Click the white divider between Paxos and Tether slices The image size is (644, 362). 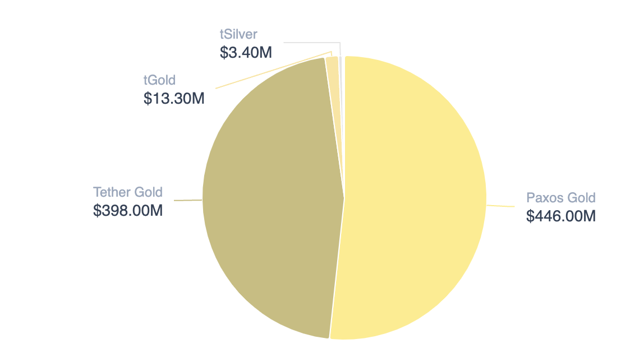pos(337,269)
